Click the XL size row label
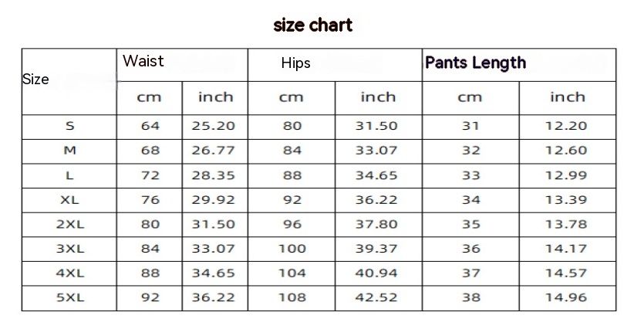 (69, 200)
